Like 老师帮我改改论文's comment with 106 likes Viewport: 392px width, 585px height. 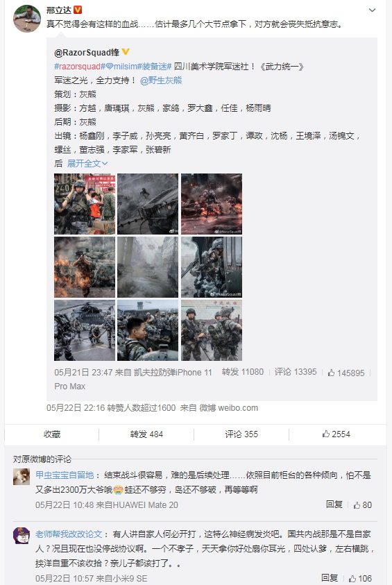point(360,578)
